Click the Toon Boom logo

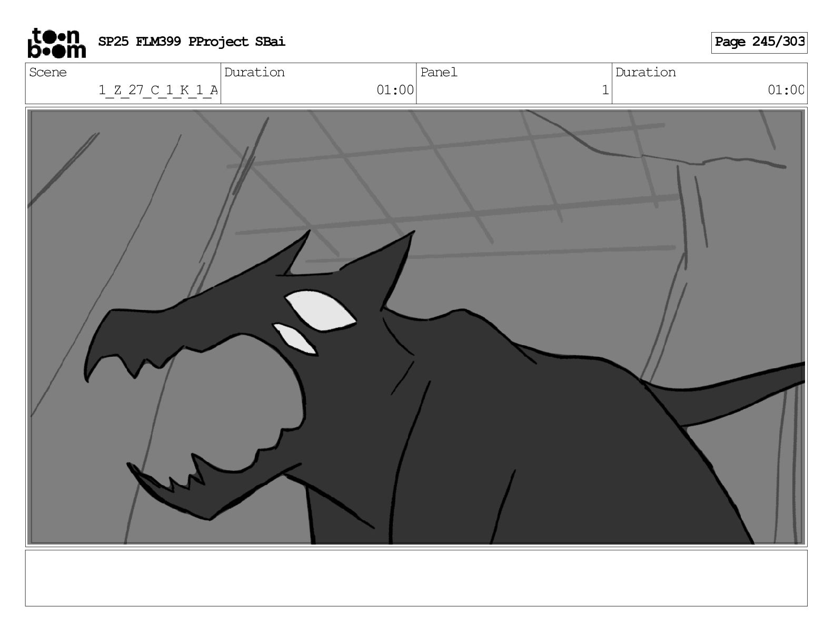(x=56, y=43)
